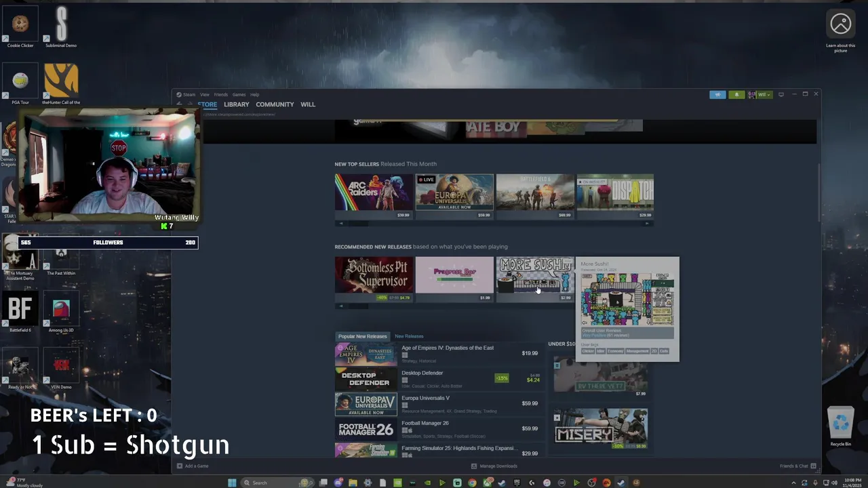The height and width of the screenshot is (488, 868).
Task: Launch Among Us 3D desktop icon
Action: click(x=61, y=312)
